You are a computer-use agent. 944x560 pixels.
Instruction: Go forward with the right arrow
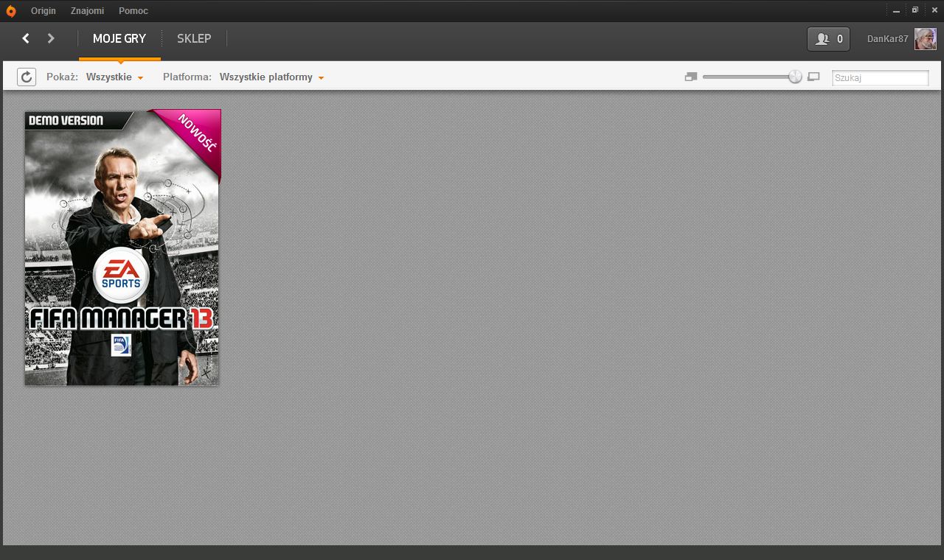(51, 38)
